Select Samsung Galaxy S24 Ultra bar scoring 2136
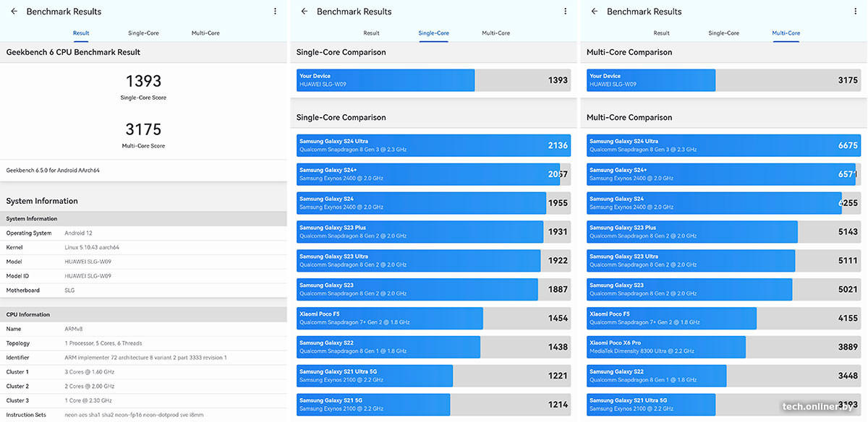Screen dimensions: 868x422 433,145
